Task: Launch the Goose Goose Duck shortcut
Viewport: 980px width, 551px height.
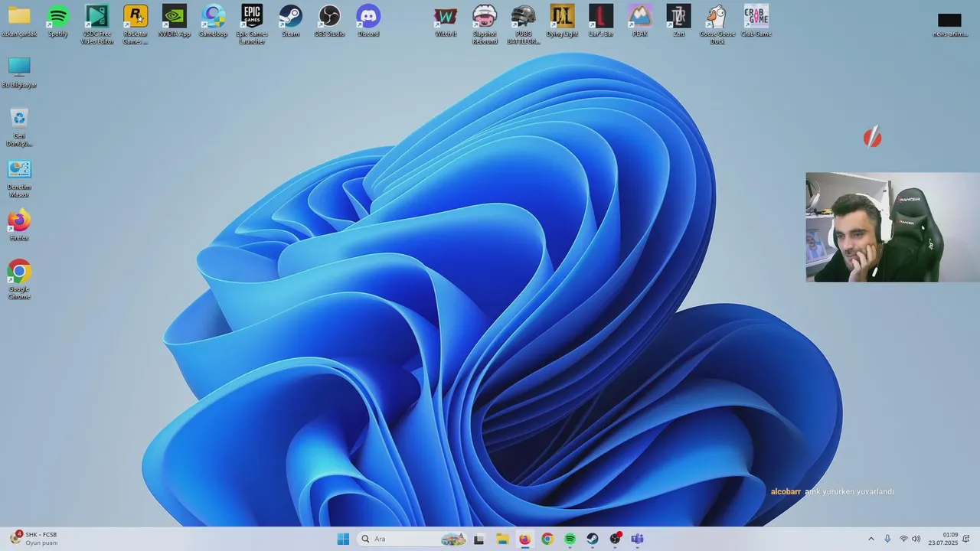Action: [717, 24]
